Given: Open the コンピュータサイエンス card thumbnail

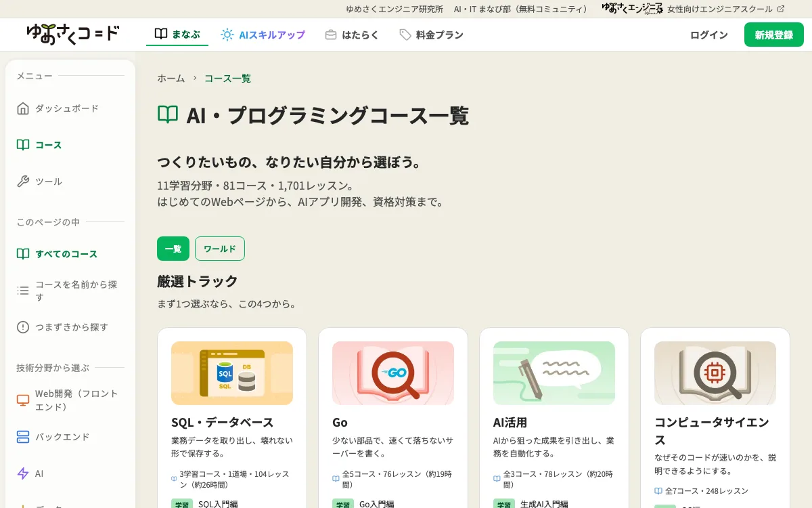Looking at the screenshot, I should pos(715,373).
